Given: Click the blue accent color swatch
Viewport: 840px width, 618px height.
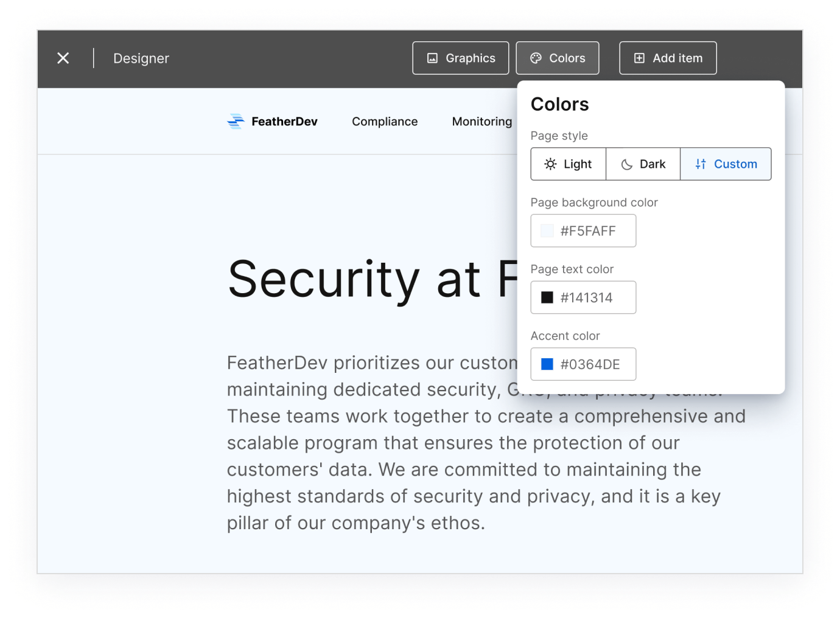Looking at the screenshot, I should click(x=547, y=364).
